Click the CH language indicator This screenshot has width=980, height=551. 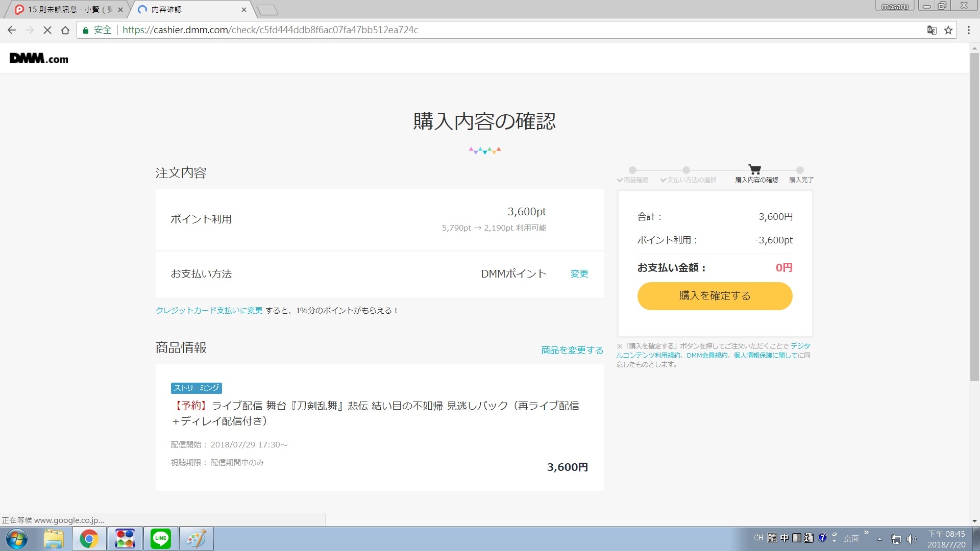(758, 538)
